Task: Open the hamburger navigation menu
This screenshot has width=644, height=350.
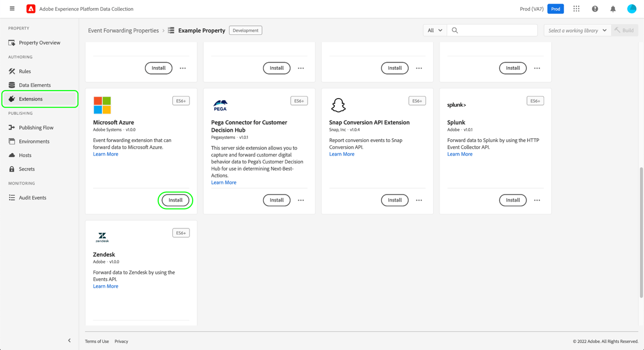Action: click(x=11, y=9)
